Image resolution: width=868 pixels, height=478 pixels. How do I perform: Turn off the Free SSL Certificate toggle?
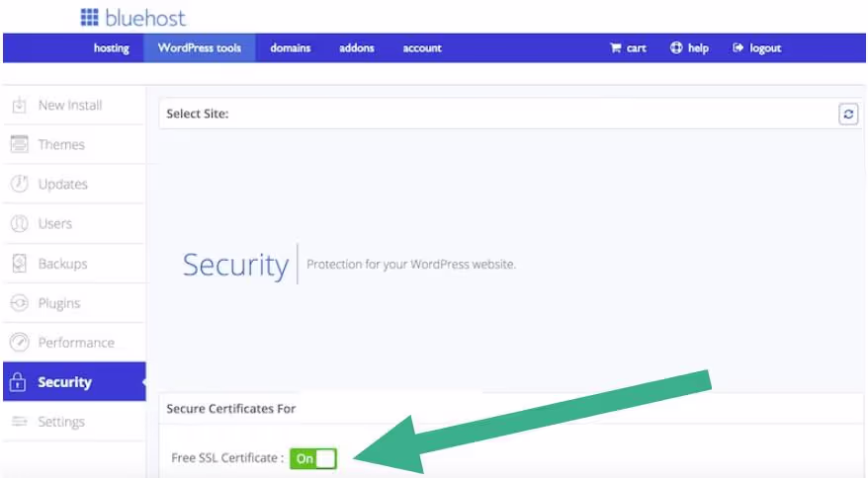click(x=313, y=458)
